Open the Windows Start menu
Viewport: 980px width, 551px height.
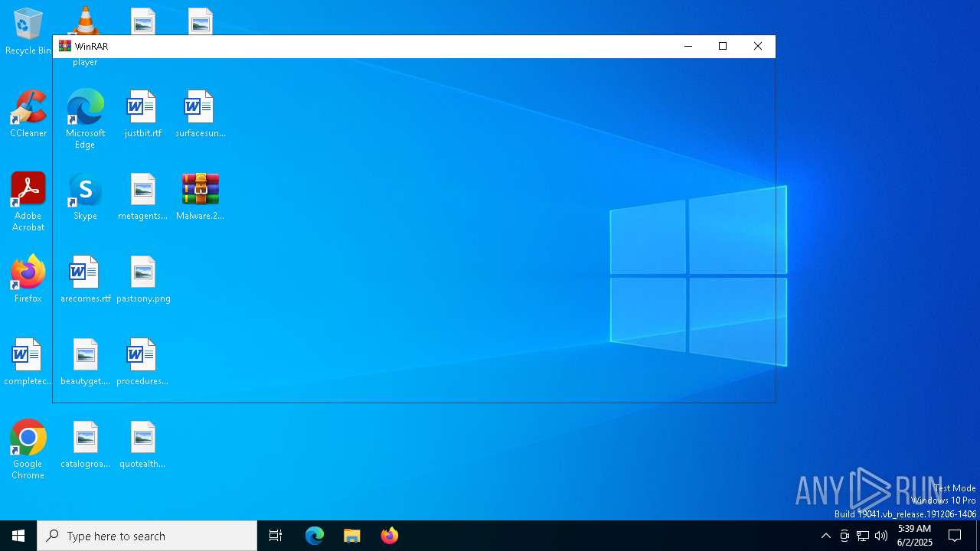(18, 536)
